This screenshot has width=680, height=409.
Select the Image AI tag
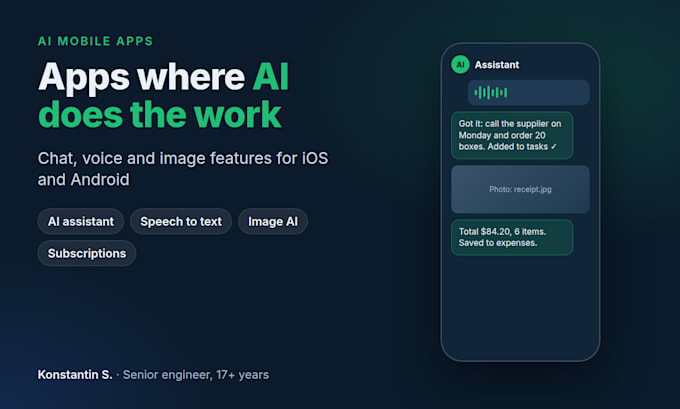(273, 222)
